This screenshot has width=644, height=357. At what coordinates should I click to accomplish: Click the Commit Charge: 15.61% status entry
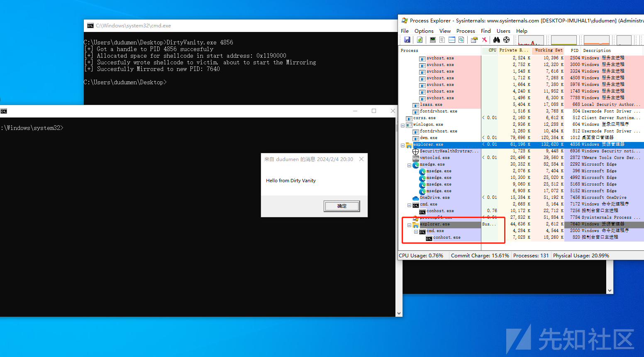point(480,256)
